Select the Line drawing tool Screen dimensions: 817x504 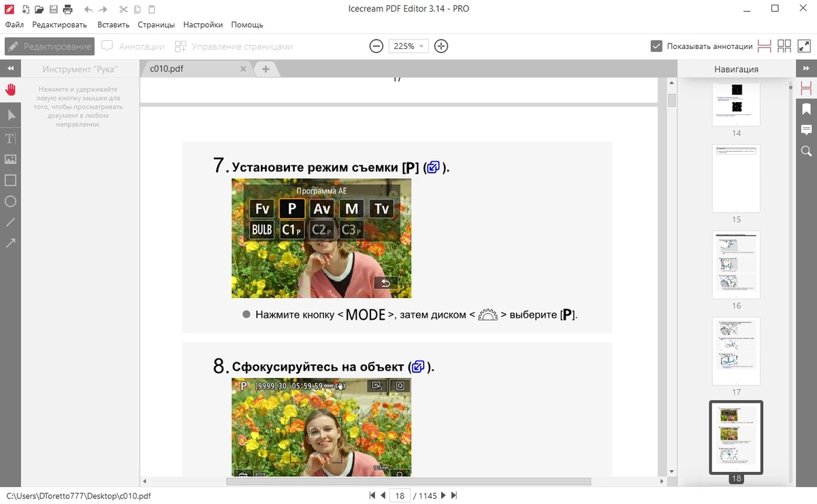(10, 222)
